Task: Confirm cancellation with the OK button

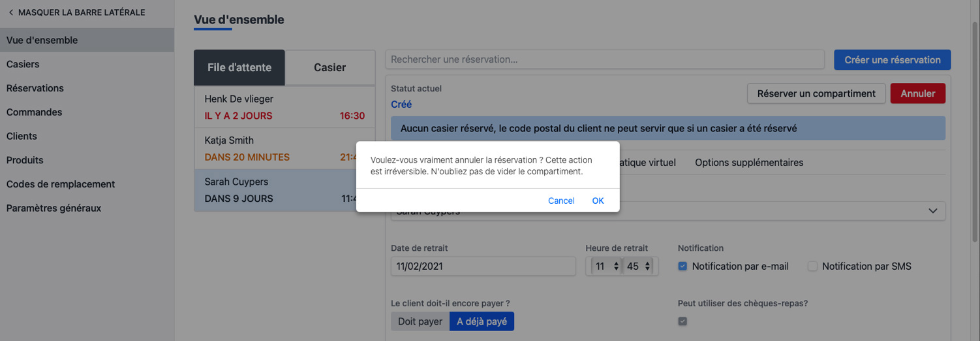Action: point(598,201)
